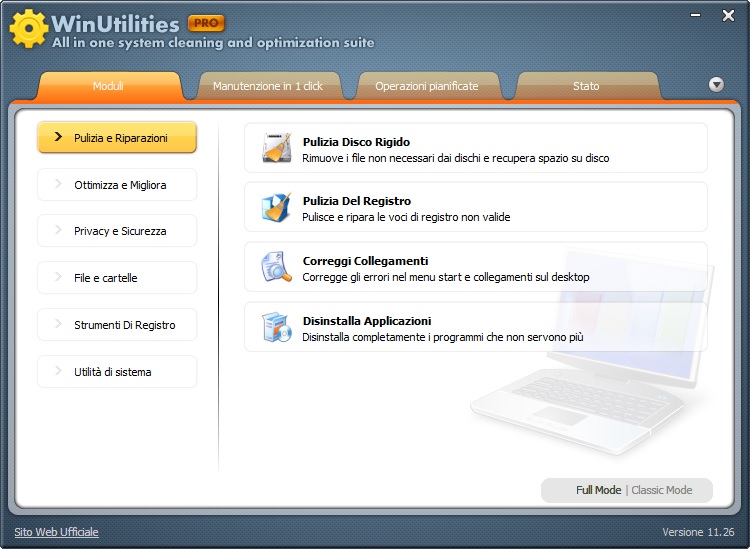Viewport: 750px width, 549px height.
Task: Switch to the Stato tab
Action: (x=586, y=86)
